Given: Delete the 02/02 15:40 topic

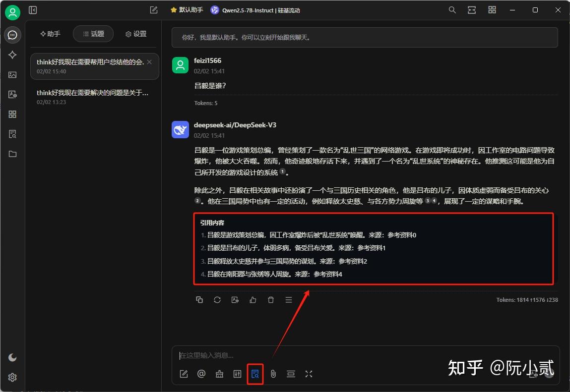Looking at the screenshot, I should click(149, 62).
